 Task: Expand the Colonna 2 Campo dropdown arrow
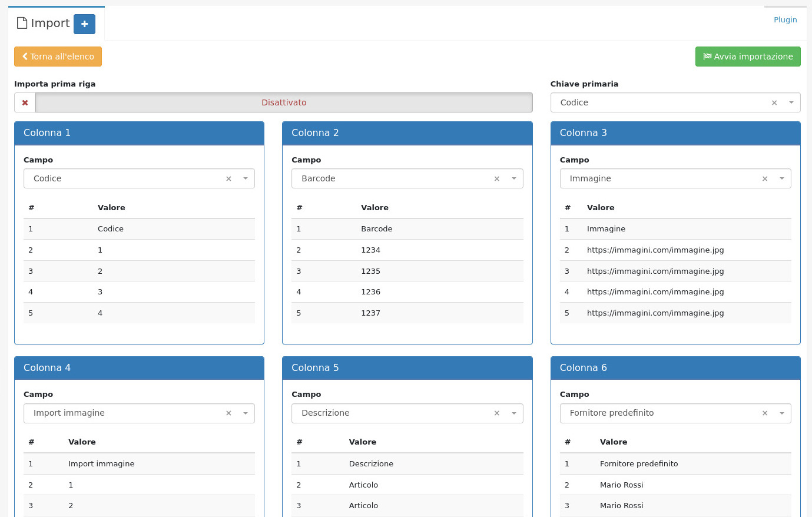pyautogui.click(x=513, y=178)
